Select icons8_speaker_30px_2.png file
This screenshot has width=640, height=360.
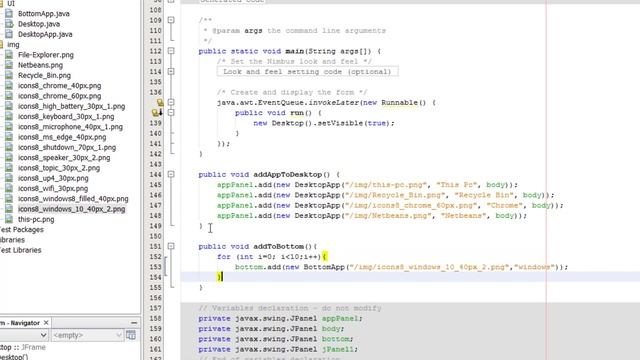[x=64, y=158]
